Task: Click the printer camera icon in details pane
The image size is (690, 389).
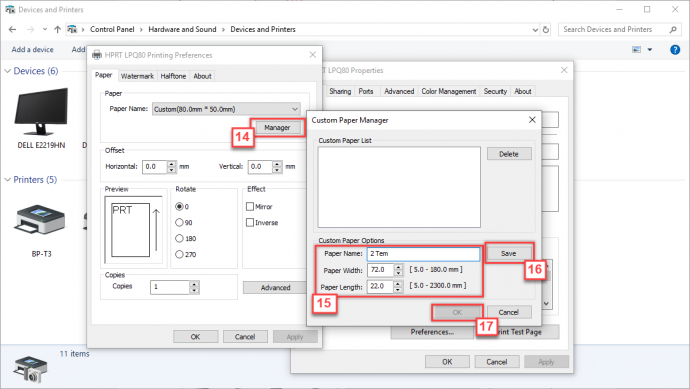Action: pos(30,369)
